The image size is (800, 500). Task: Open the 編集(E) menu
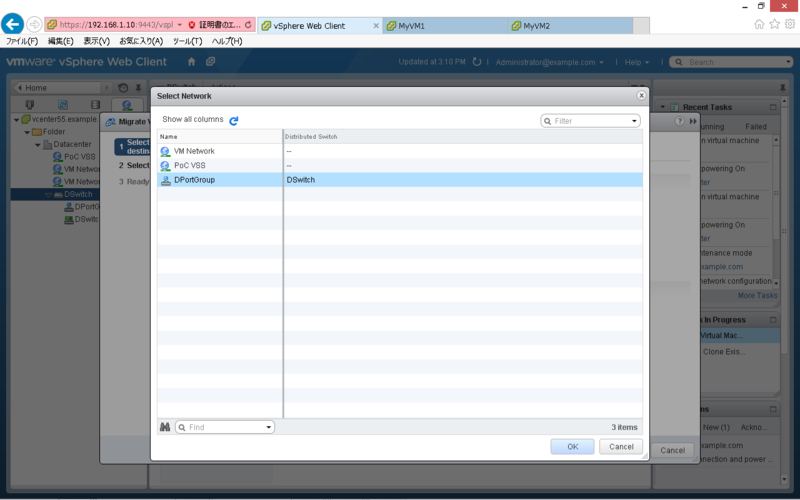61,41
